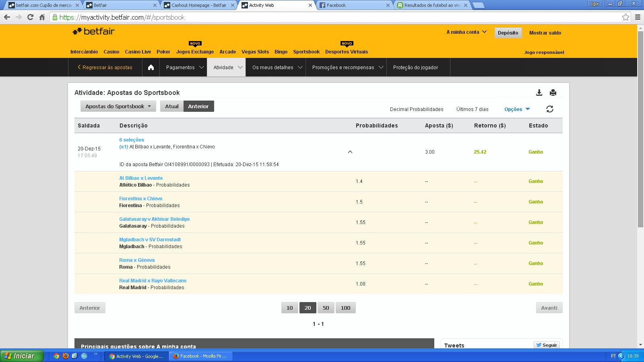644x362 pixels.
Task: Click Últimos 7 dias filter text
Action: pos(473,109)
